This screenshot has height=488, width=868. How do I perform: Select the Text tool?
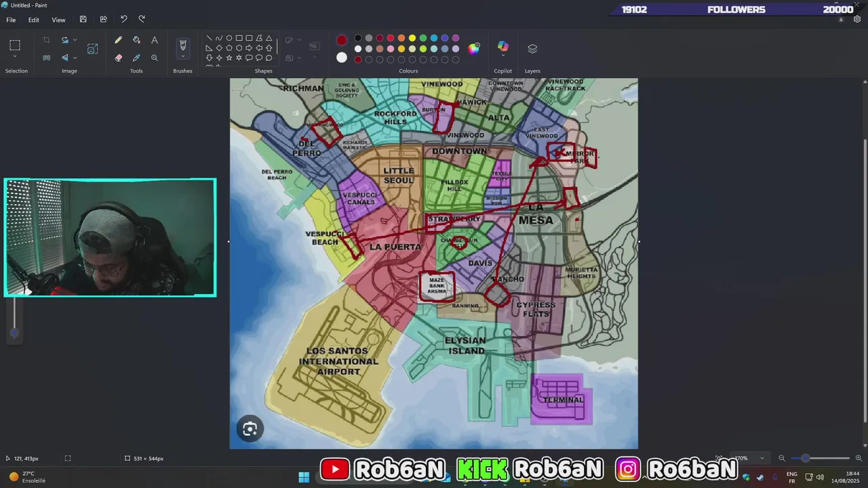click(x=155, y=41)
